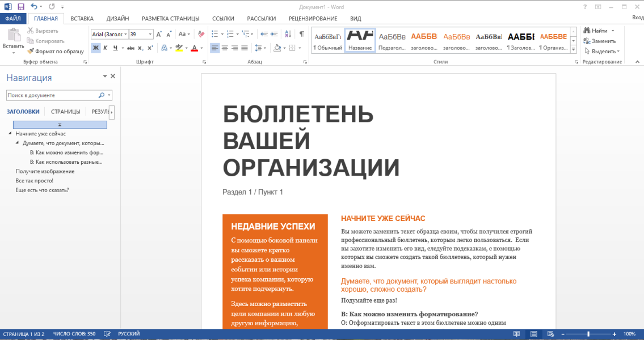Paste using the Вставить button
644x340 pixels.
pos(13,41)
